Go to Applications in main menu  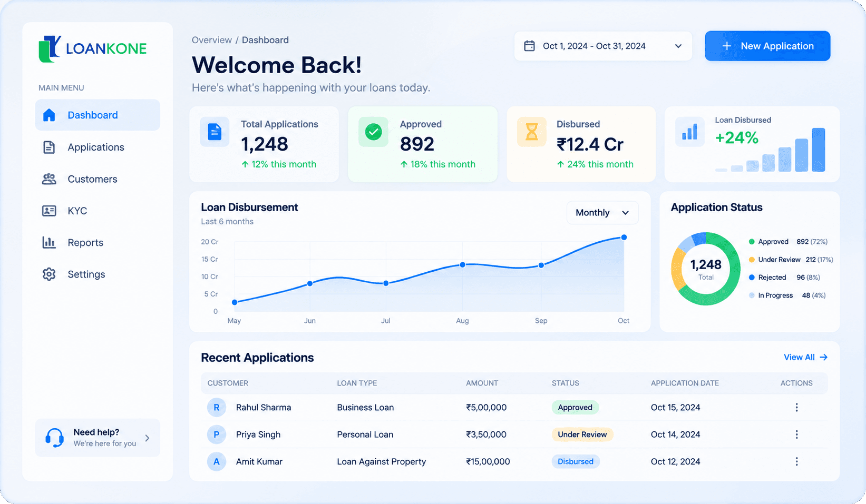point(98,147)
